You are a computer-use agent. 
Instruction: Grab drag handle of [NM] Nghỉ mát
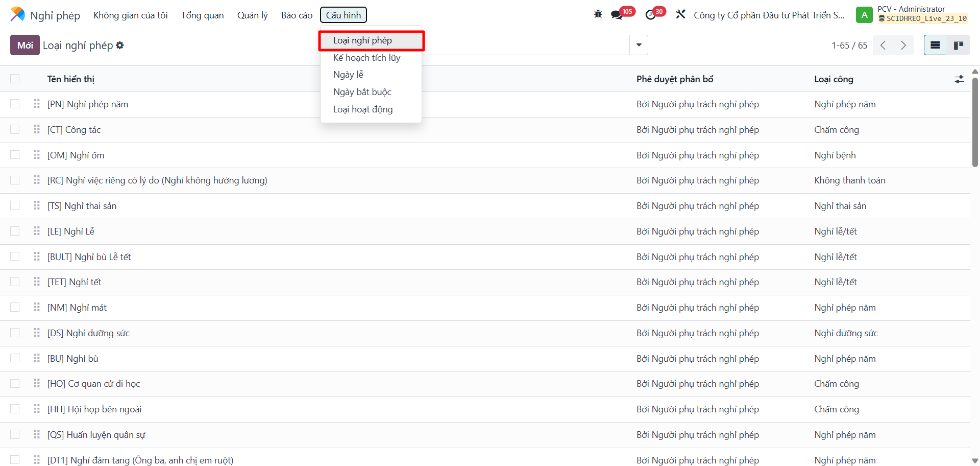point(37,307)
